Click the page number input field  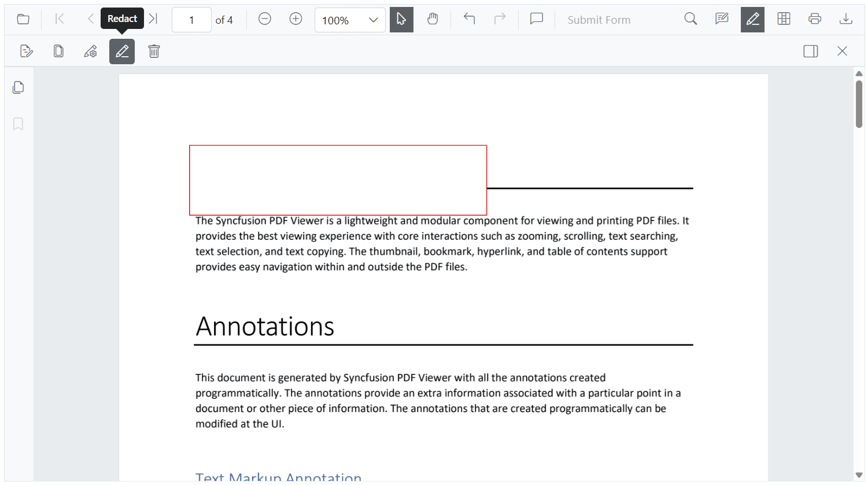coord(191,19)
